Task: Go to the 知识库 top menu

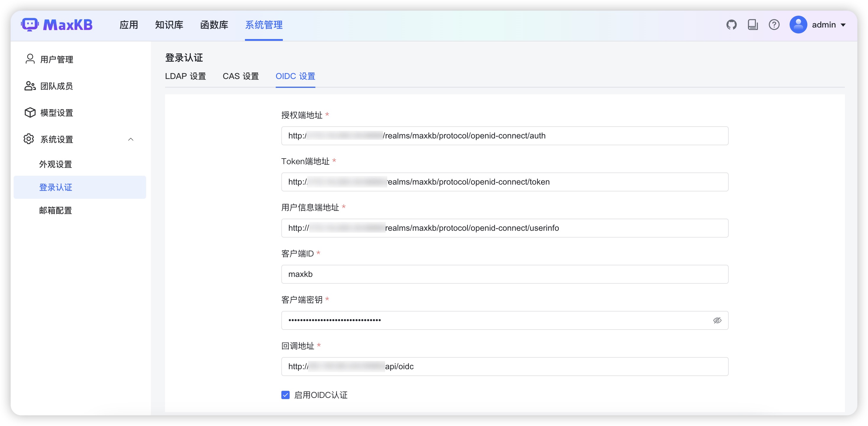Action: point(169,25)
